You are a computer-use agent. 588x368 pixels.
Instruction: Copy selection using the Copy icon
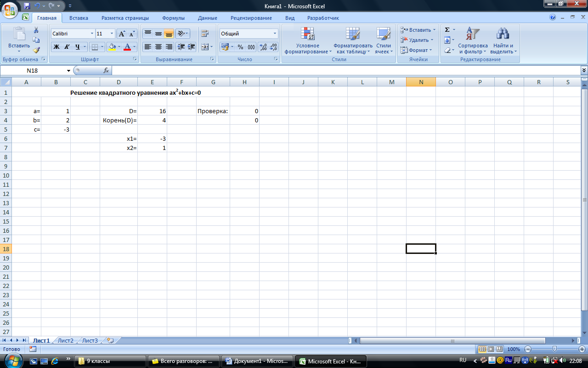36,40
